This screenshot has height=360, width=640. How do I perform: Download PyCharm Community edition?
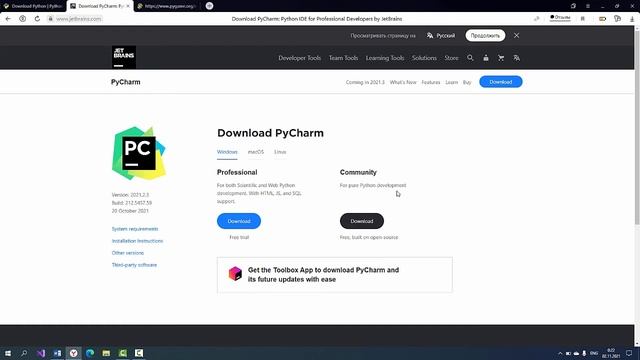pyautogui.click(x=362, y=221)
